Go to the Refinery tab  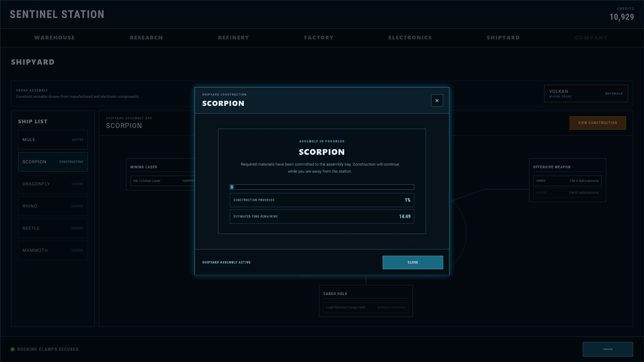click(233, 38)
